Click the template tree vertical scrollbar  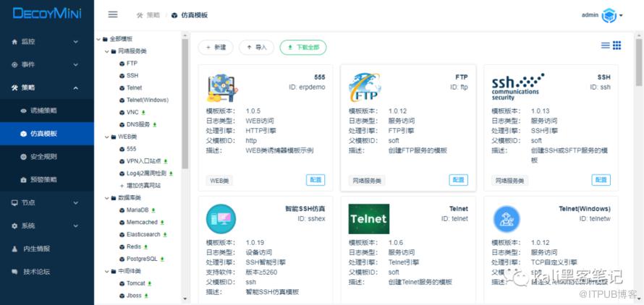[x=185, y=104]
